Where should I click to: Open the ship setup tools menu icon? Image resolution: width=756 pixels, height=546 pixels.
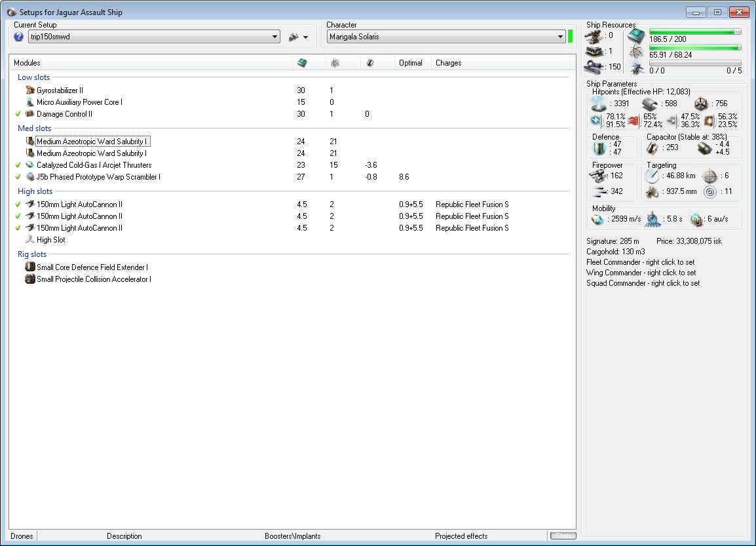coord(298,37)
